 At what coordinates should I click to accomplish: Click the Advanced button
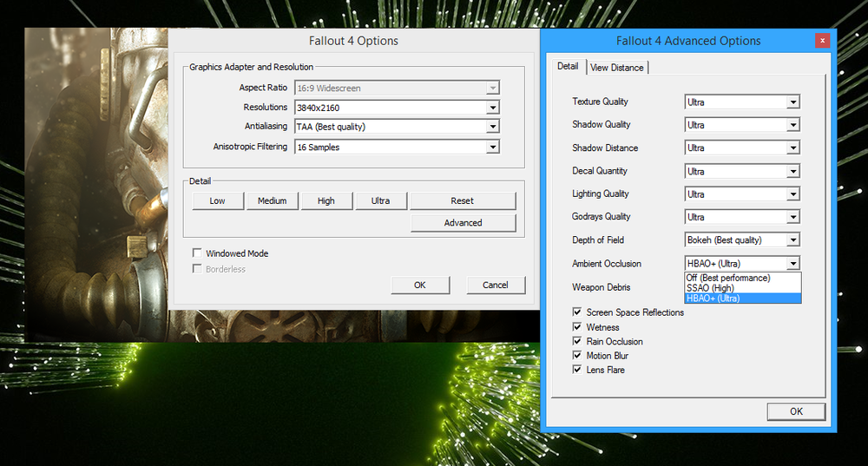[464, 223]
